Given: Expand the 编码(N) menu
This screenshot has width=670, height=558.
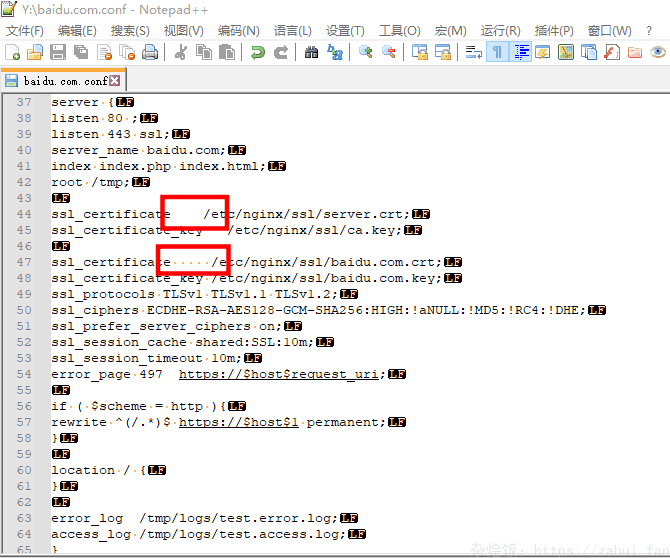Looking at the screenshot, I should 238,30.
